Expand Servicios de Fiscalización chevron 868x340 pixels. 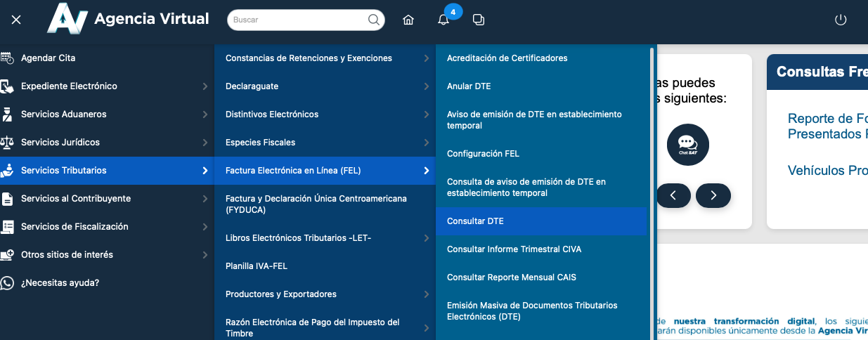click(205, 227)
